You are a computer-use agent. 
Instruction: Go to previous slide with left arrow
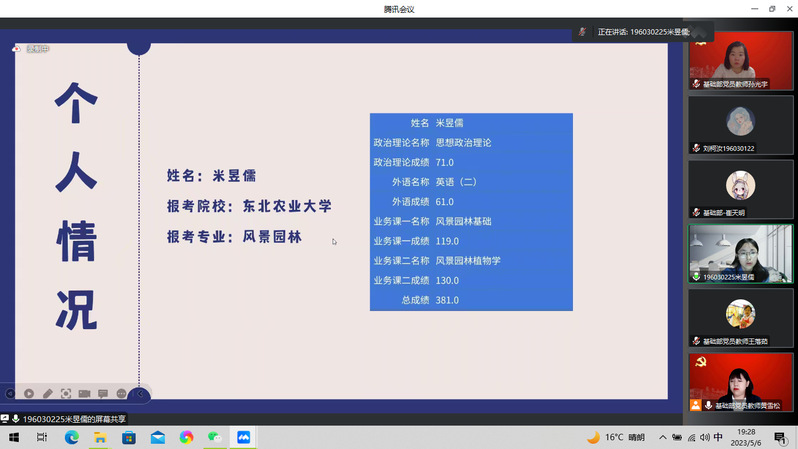point(10,394)
